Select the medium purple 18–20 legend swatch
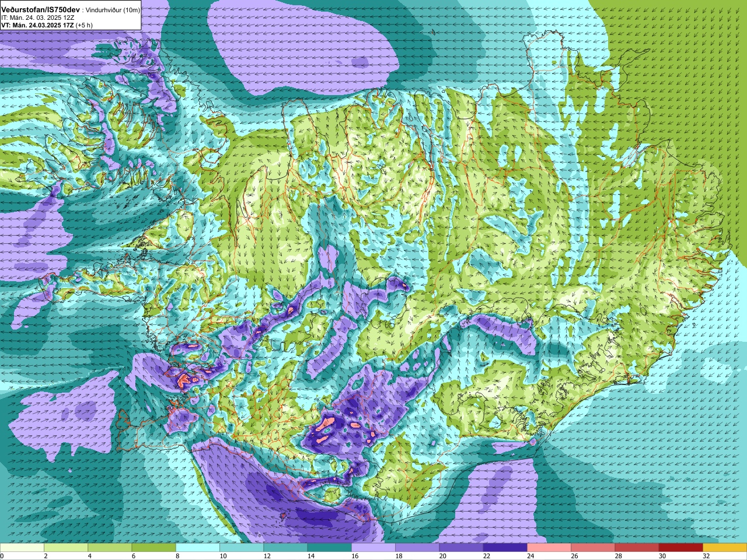The height and width of the screenshot is (560, 747). point(417,548)
